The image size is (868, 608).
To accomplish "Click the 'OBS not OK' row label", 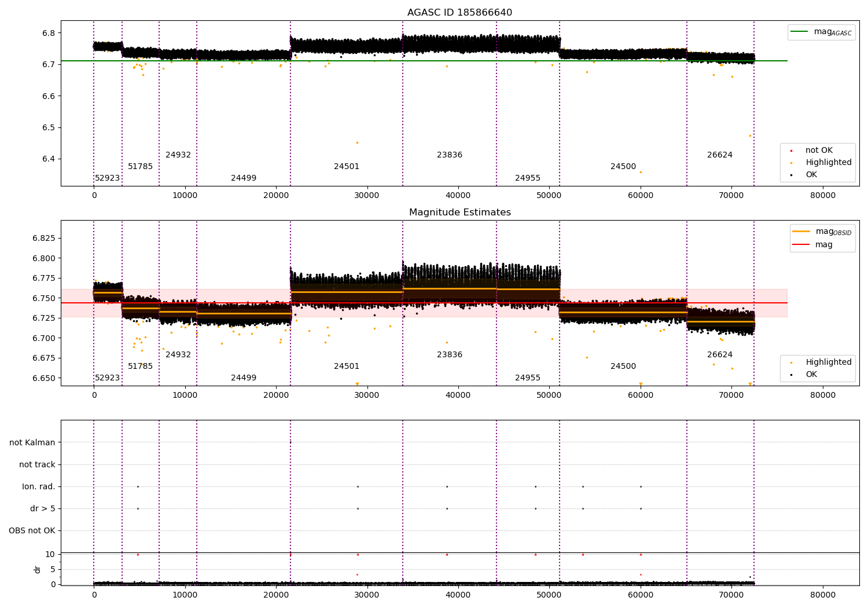I will point(32,530).
